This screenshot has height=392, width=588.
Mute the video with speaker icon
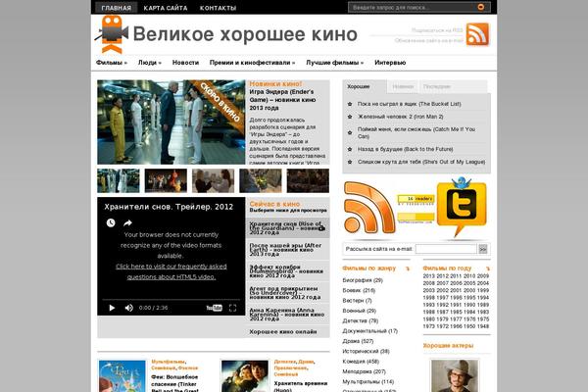[x=129, y=308]
